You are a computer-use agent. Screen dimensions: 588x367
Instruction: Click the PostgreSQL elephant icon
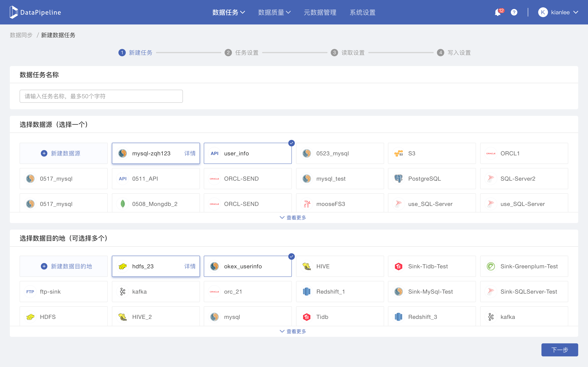pos(399,179)
